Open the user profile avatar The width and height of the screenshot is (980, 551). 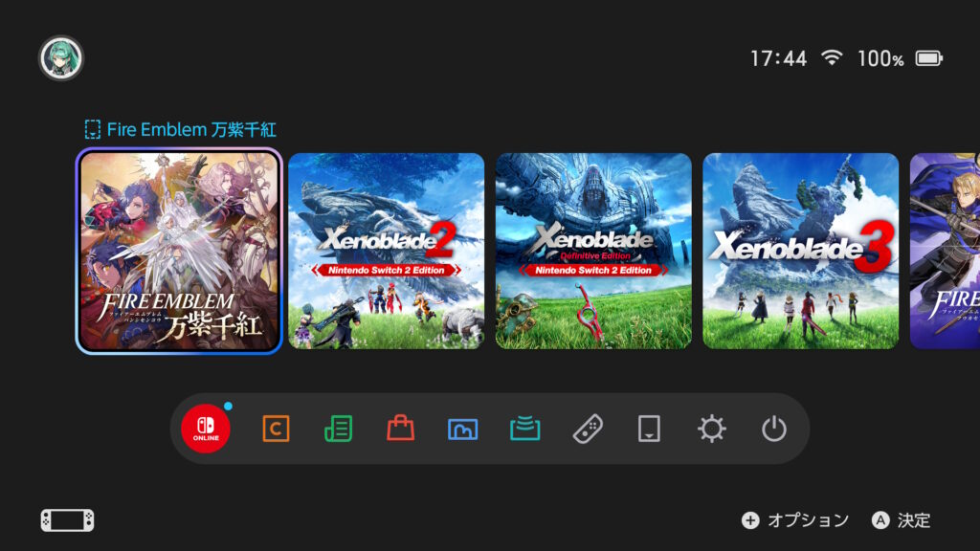pos(60,58)
